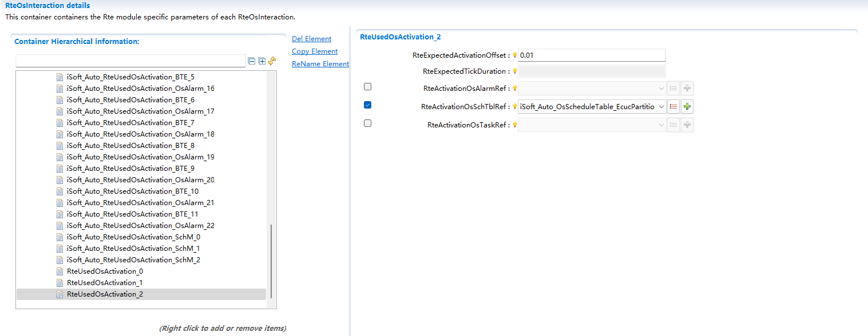Open the RteActivationOsTaskRef dropdown
The image size is (868, 336).
point(661,125)
